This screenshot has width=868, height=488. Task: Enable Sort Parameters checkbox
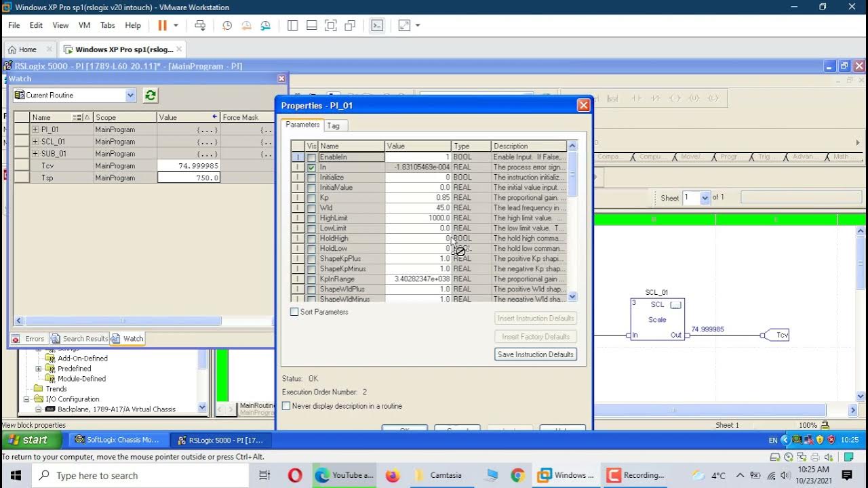pos(294,312)
